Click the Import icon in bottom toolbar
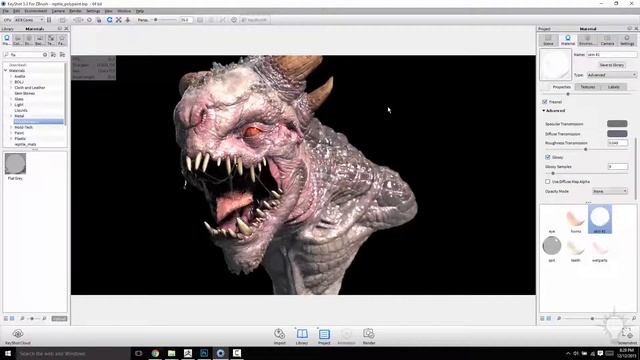The image size is (640, 360). (280, 334)
